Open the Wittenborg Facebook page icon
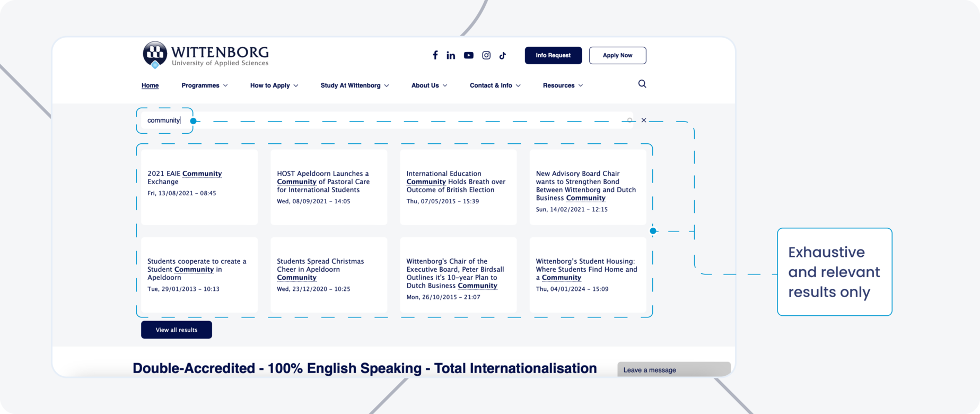 (435, 55)
